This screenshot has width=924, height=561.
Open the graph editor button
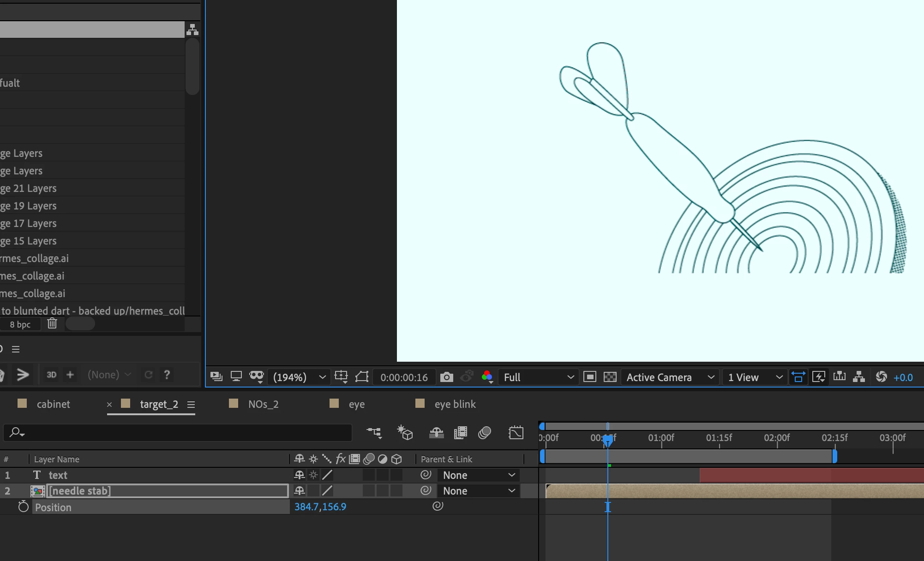(516, 433)
